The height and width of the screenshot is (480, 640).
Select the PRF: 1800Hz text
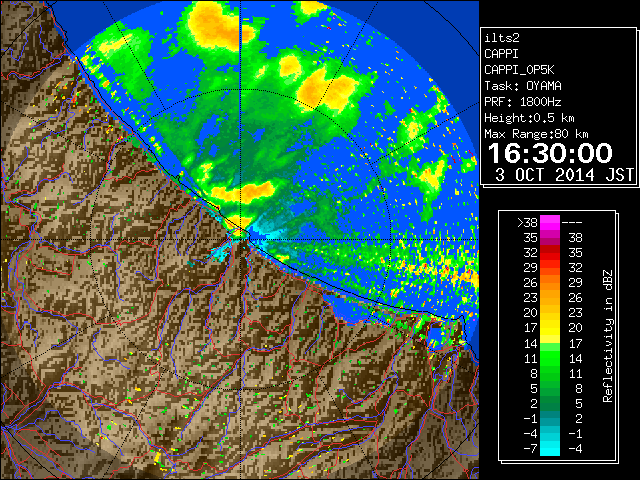point(523,102)
